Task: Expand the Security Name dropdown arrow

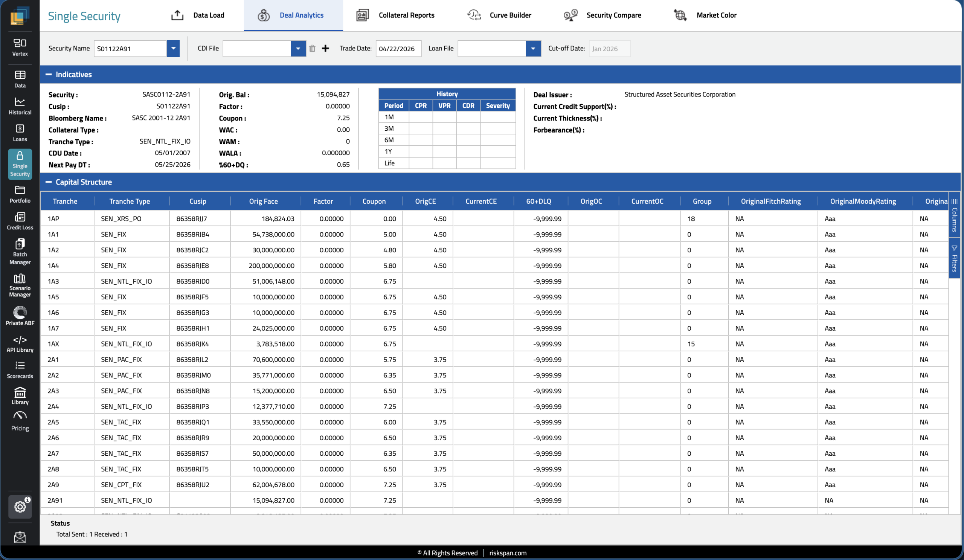Action: click(x=173, y=49)
